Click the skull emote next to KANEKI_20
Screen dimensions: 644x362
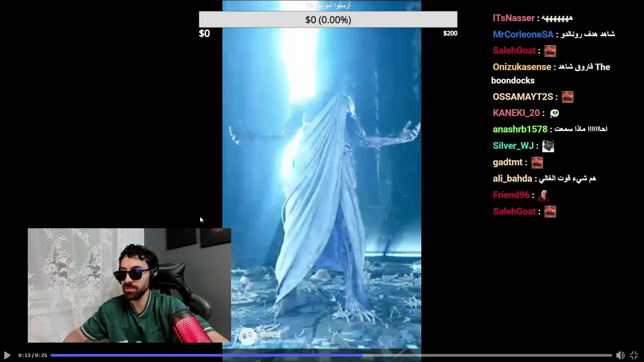[554, 113]
